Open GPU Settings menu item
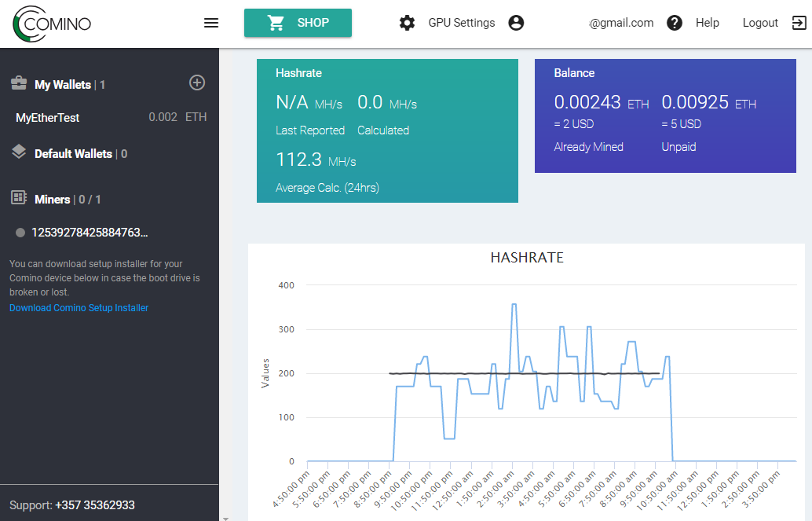The height and width of the screenshot is (521, 812). 461,23
